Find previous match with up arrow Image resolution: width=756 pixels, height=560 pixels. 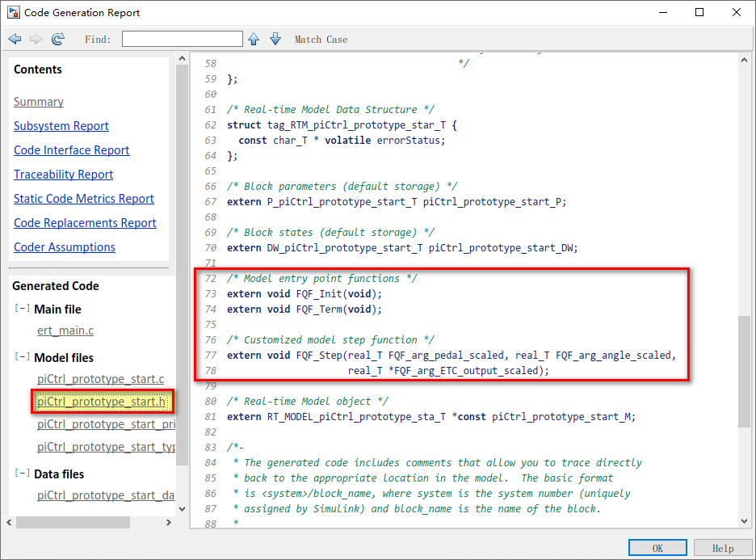[x=254, y=39]
